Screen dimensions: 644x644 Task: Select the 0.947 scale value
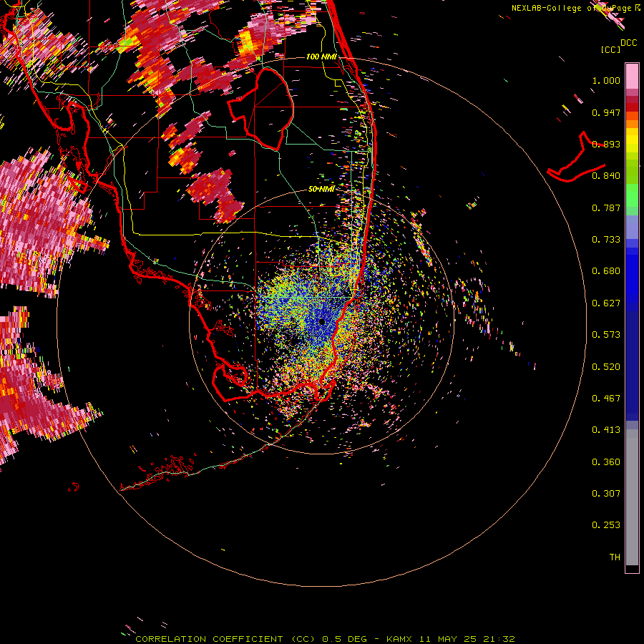(x=606, y=112)
